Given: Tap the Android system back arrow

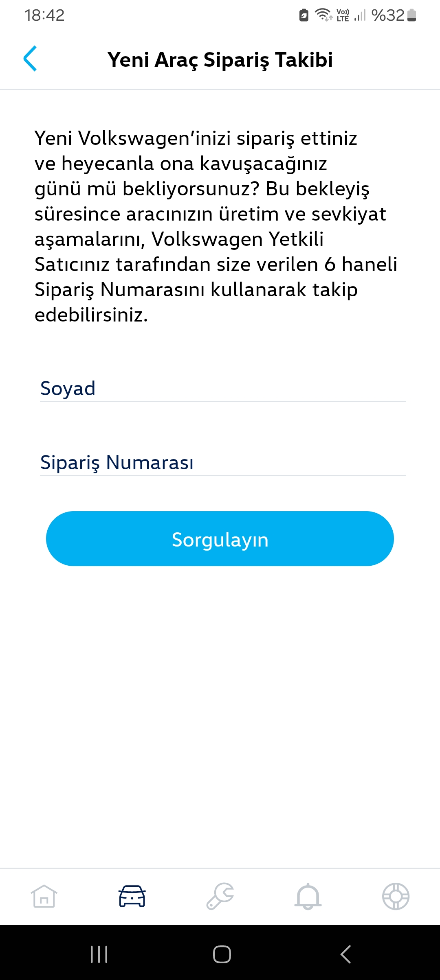Looking at the screenshot, I should 345,954.
